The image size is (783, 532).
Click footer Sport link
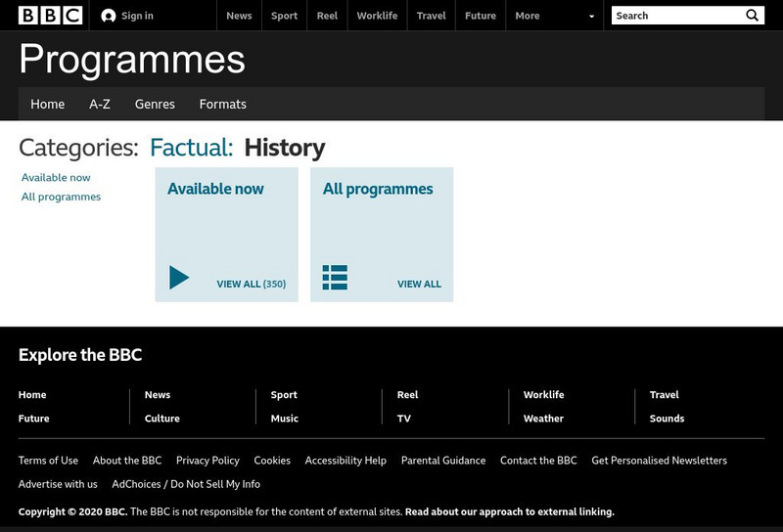pos(284,395)
